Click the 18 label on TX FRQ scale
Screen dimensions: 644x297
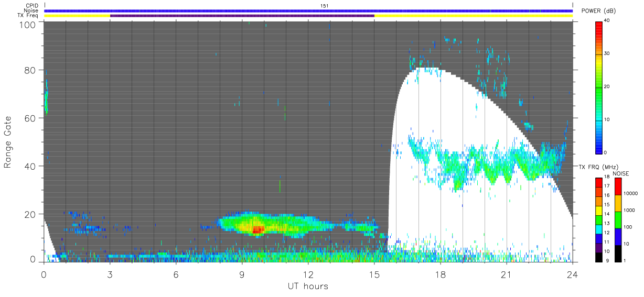pyautogui.click(x=607, y=178)
